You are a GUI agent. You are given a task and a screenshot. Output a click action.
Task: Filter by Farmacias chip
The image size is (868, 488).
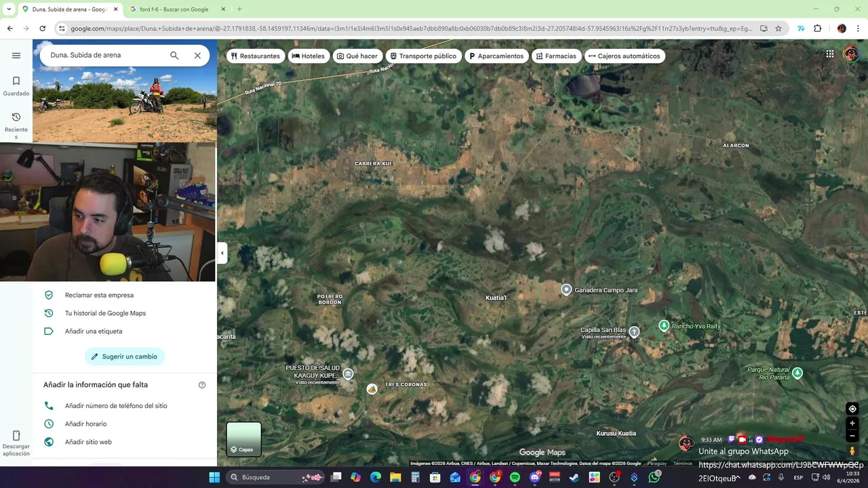(556, 56)
